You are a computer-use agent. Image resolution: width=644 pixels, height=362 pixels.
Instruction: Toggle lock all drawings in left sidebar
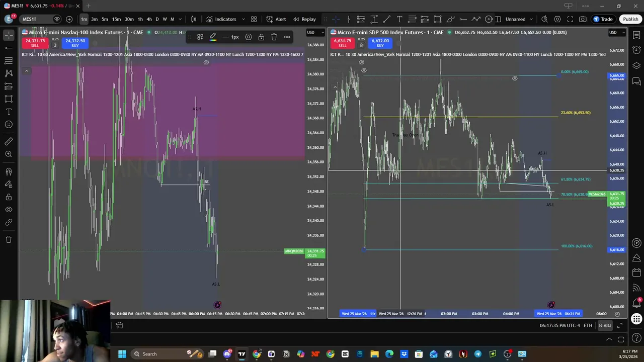(9, 197)
